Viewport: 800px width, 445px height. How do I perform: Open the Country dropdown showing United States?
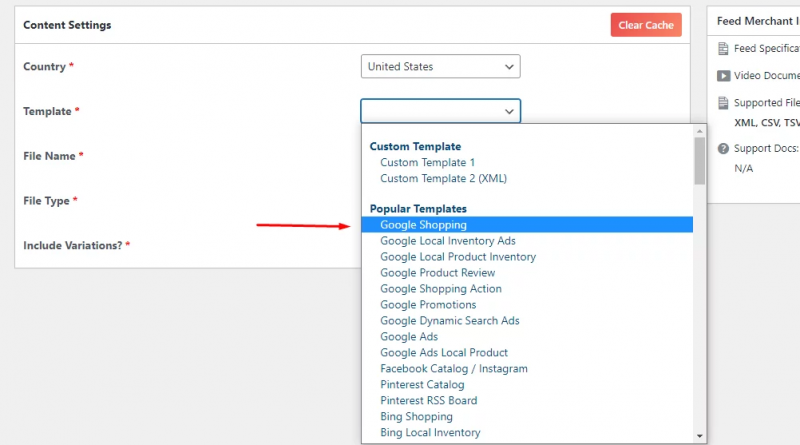440,67
